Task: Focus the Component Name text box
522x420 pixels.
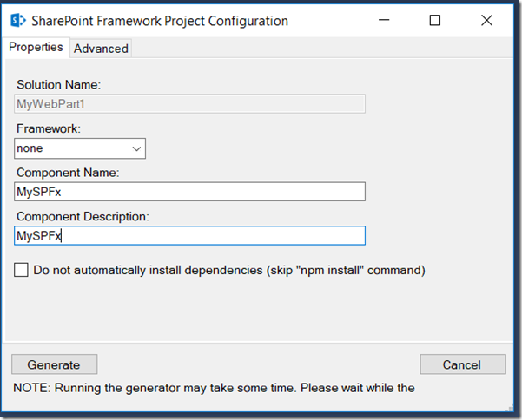Action: tap(190, 192)
